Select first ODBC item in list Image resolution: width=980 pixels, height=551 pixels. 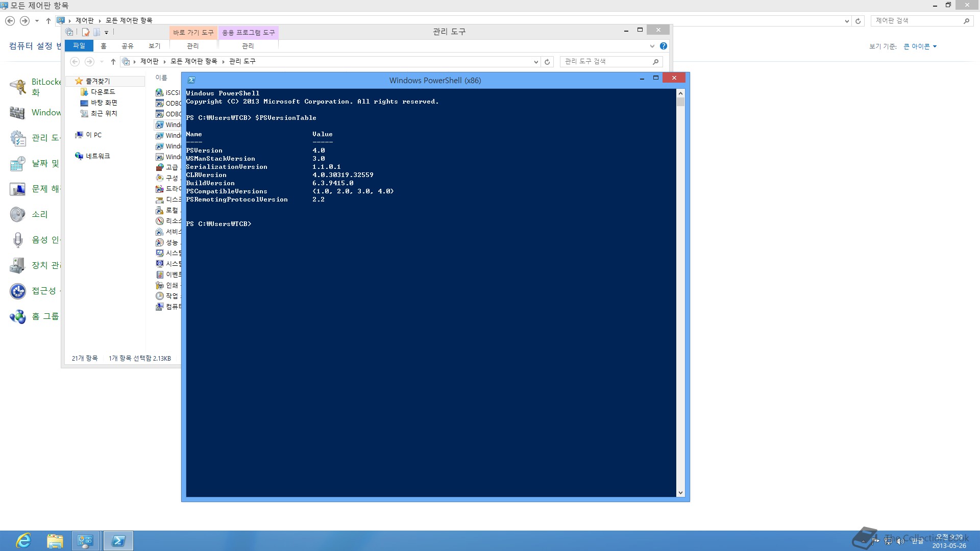tap(168, 104)
